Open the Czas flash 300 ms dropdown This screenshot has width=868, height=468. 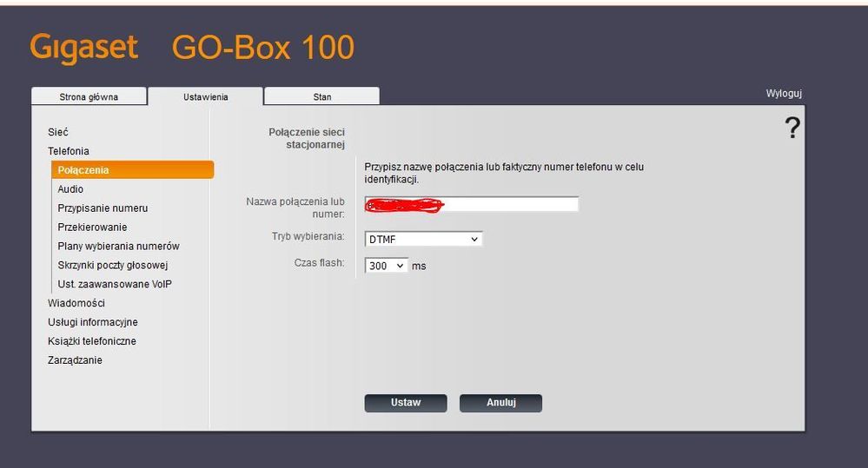pyautogui.click(x=386, y=266)
